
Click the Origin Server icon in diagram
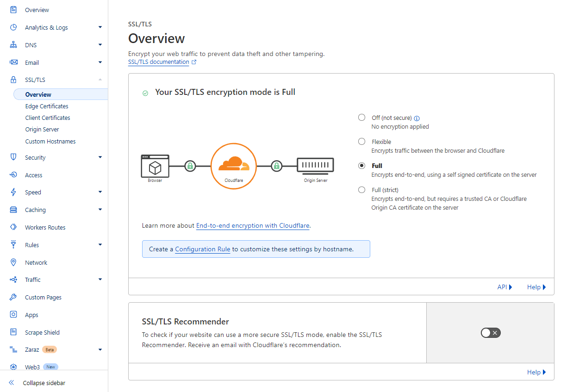[x=315, y=166]
